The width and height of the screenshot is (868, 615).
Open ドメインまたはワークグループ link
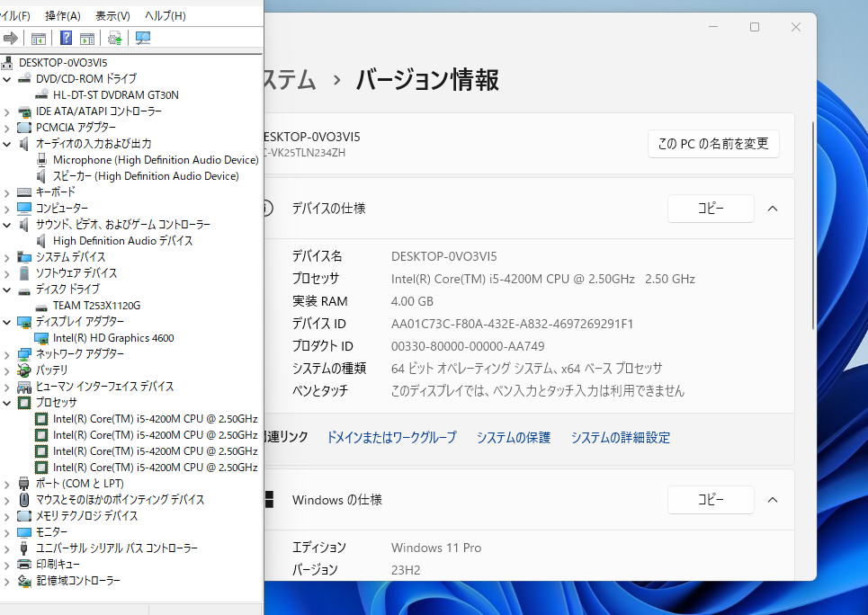391,437
